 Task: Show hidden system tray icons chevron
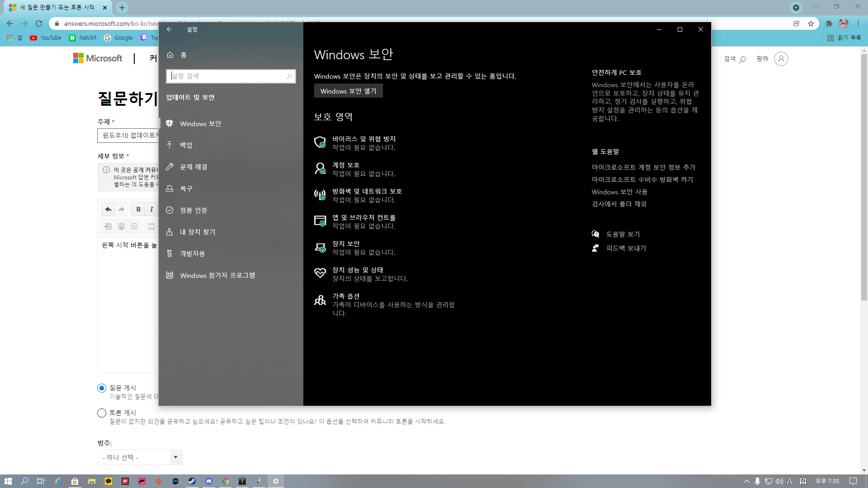[x=746, y=481]
